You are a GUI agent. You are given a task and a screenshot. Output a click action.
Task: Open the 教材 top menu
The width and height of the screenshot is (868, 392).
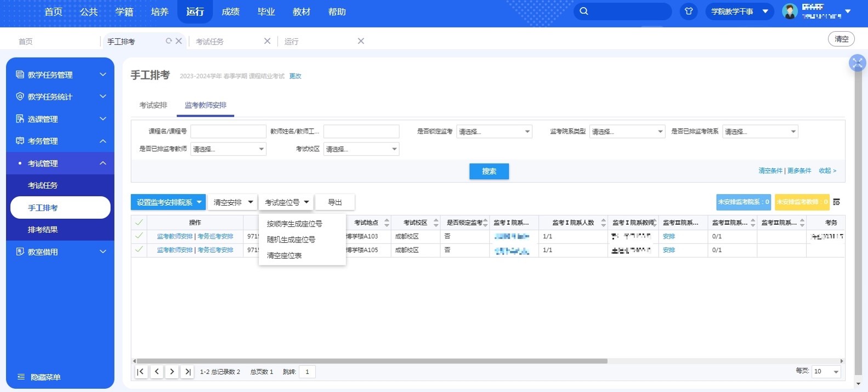click(x=302, y=12)
